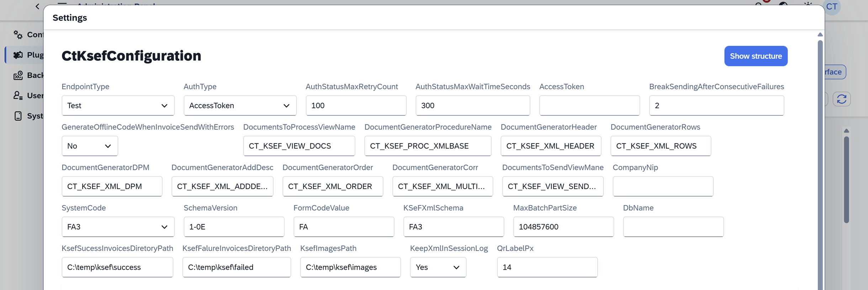
Task: Click the CT user avatar
Action: click(832, 6)
